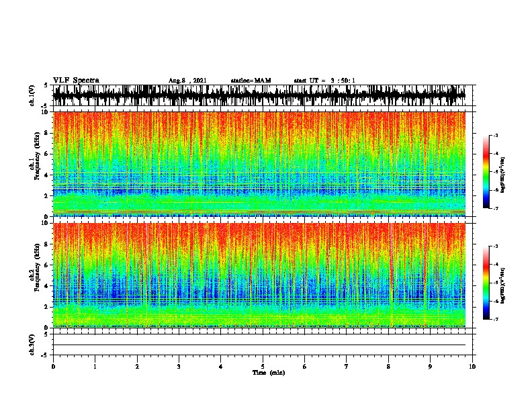532x411 pixels.
Task: Click time axis tick label "3"
Action: tap(179, 367)
